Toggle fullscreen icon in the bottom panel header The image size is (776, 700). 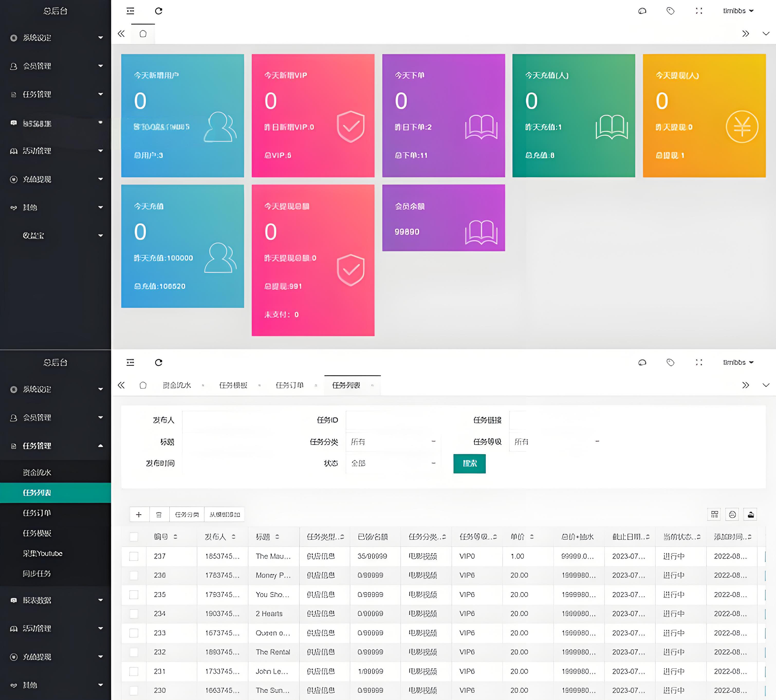tap(699, 362)
